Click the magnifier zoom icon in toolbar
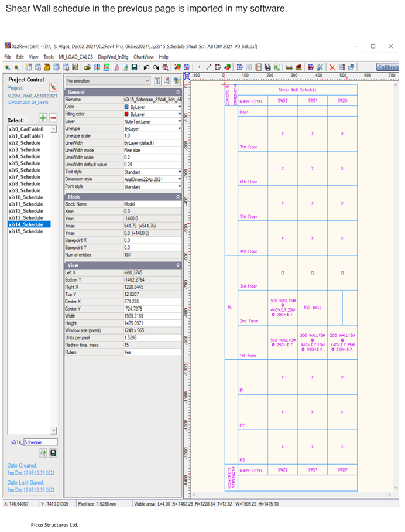The height and width of the screenshot is (532, 405). click(166, 68)
